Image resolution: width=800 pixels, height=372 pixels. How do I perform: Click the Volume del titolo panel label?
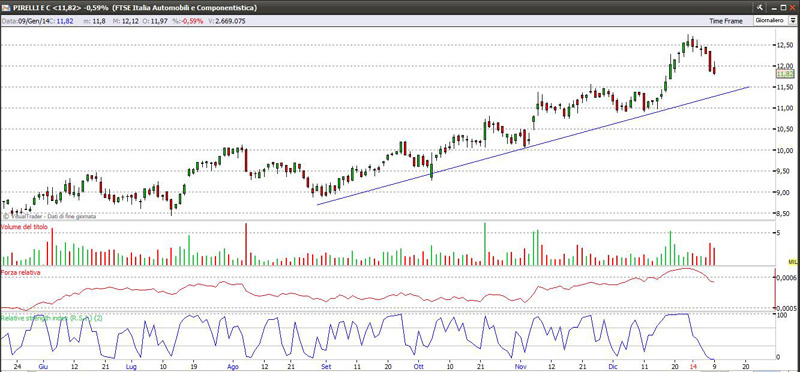pyautogui.click(x=23, y=226)
